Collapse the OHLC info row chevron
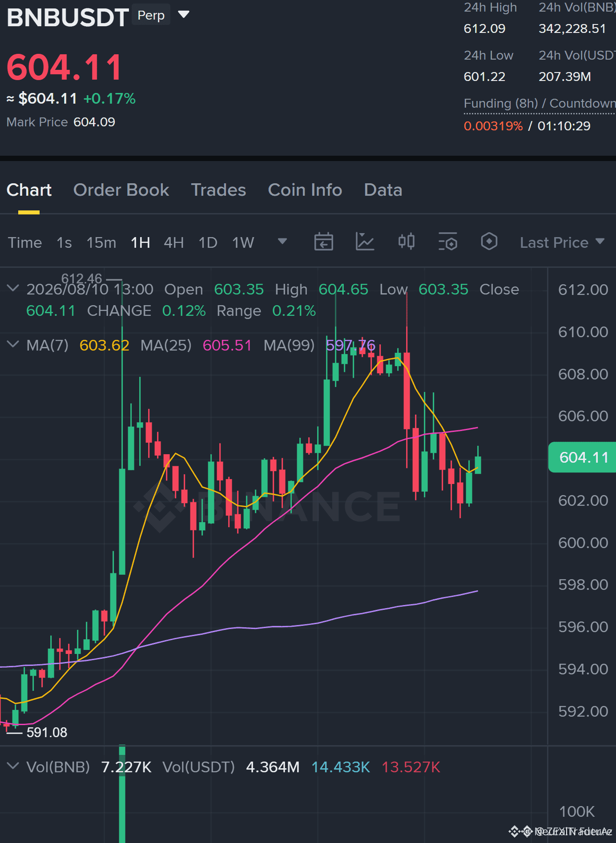The image size is (616, 843). (x=13, y=288)
